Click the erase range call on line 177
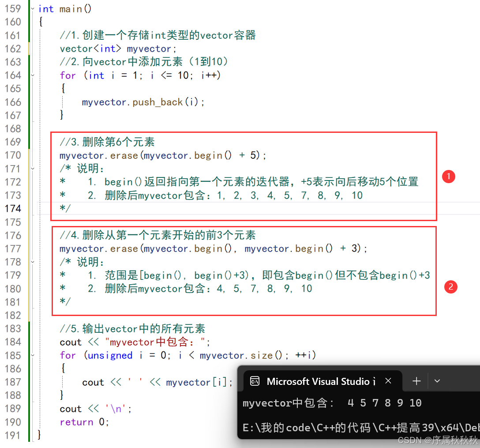This screenshot has width=480, height=448. coord(214,248)
